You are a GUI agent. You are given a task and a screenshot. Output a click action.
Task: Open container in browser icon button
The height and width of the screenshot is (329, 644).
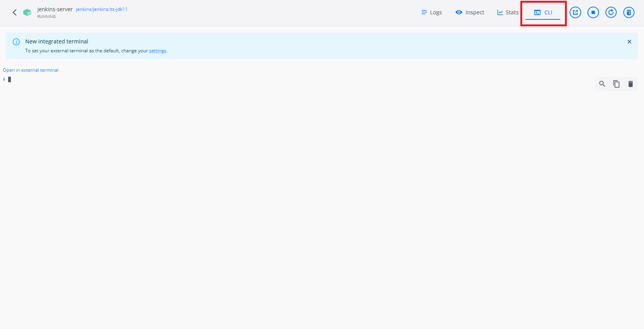[x=575, y=12]
